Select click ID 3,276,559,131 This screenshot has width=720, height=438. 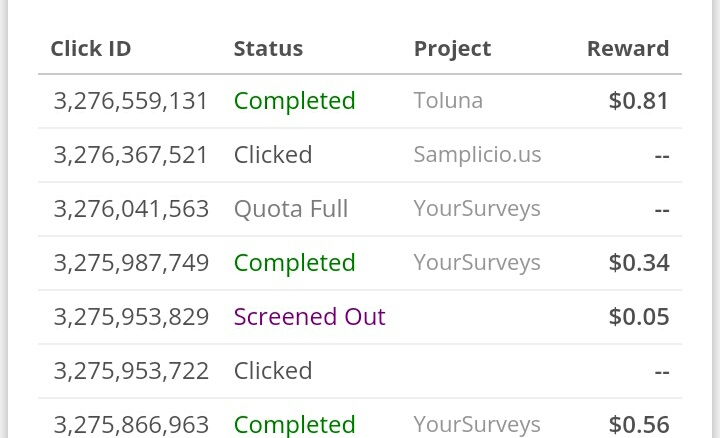[x=130, y=101]
